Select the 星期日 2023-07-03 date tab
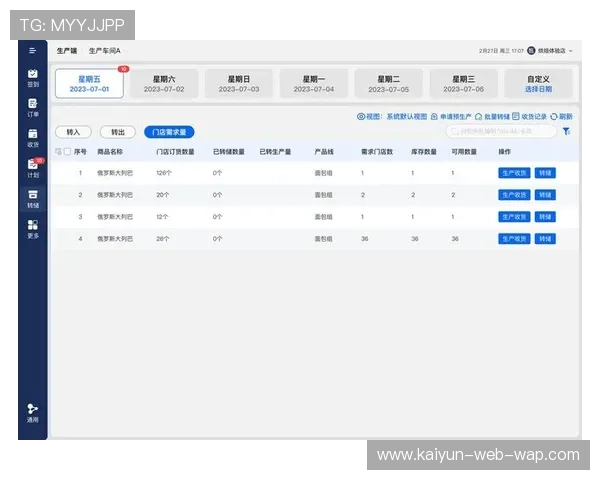 point(239,84)
